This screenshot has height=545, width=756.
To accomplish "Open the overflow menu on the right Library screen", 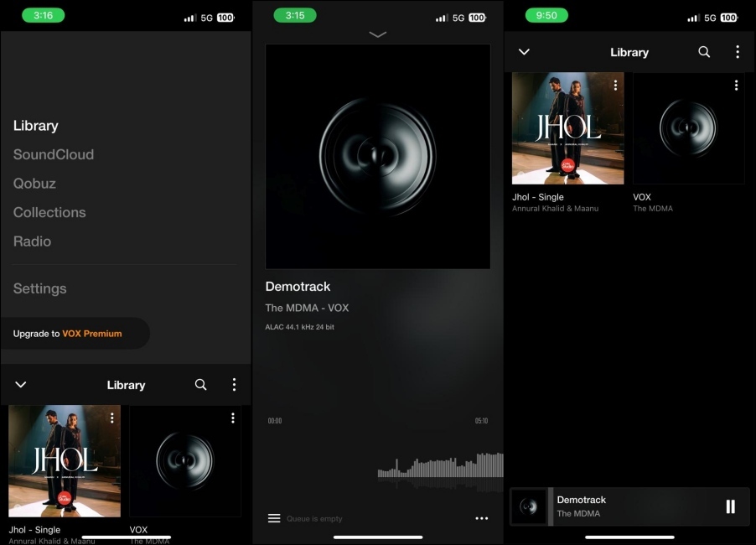I will click(x=737, y=52).
